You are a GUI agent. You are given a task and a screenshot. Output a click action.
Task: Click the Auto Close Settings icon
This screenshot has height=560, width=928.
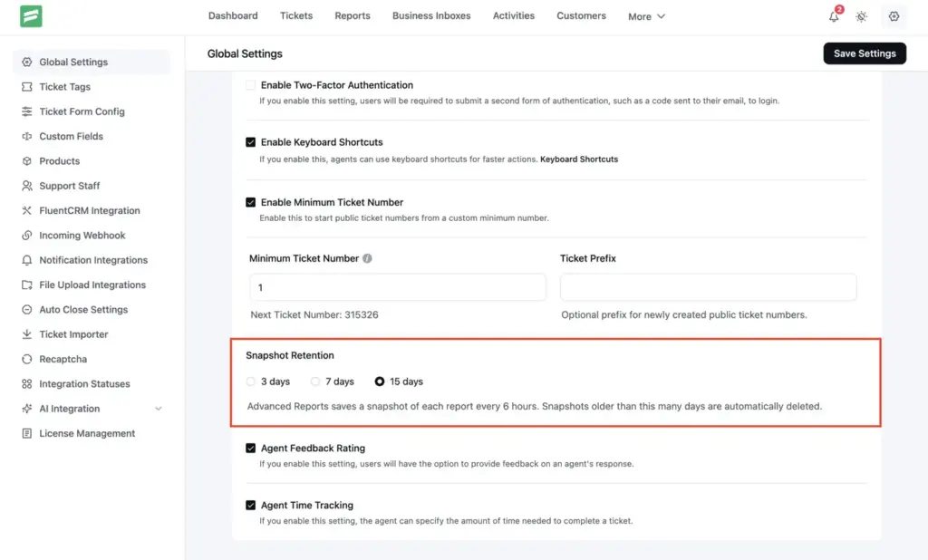pyautogui.click(x=26, y=310)
